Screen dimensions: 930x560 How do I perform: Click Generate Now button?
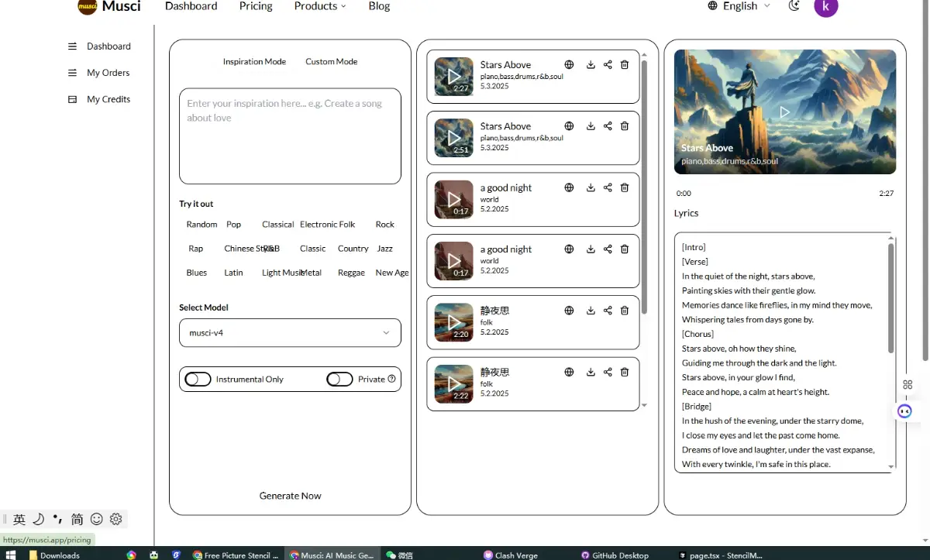290,496
